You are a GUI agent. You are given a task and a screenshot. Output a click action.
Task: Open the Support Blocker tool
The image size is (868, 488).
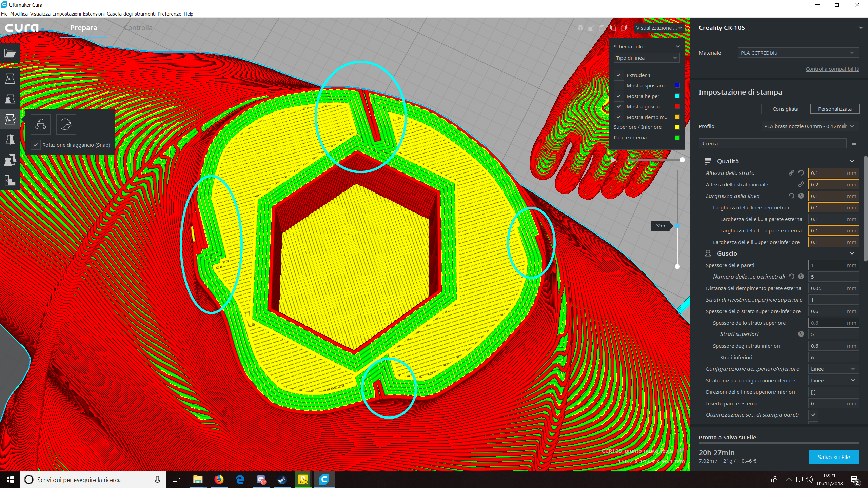(10, 180)
